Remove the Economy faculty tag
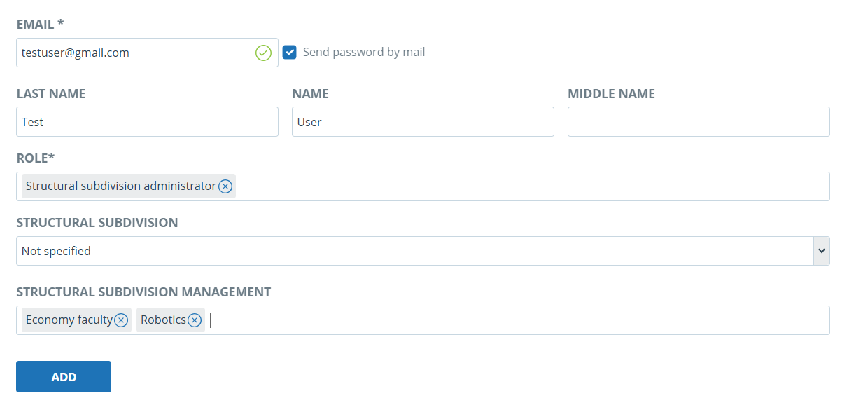This screenshot has width=868, height=410. [x=121, y=320]
